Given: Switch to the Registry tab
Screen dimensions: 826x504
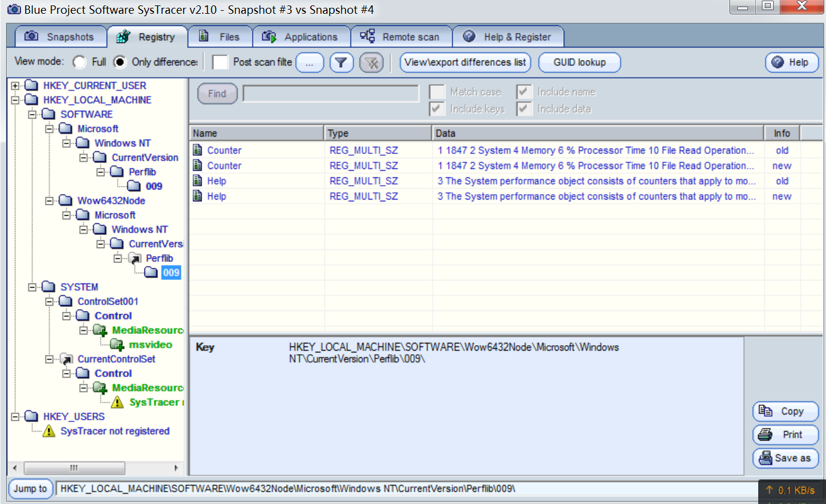Looking at the screenshot, I should click(x=147, y=37).
